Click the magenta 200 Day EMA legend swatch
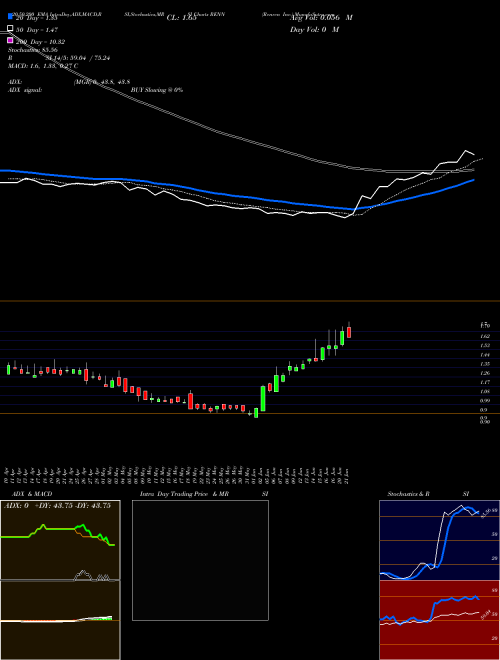This screenshot has height=660, width=500. click(x=10, y=40)
